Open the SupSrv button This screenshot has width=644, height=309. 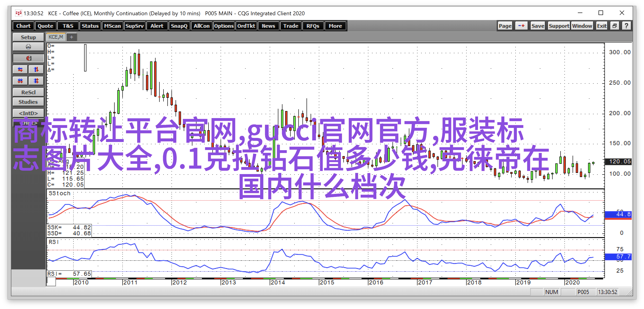coord(134,26)
